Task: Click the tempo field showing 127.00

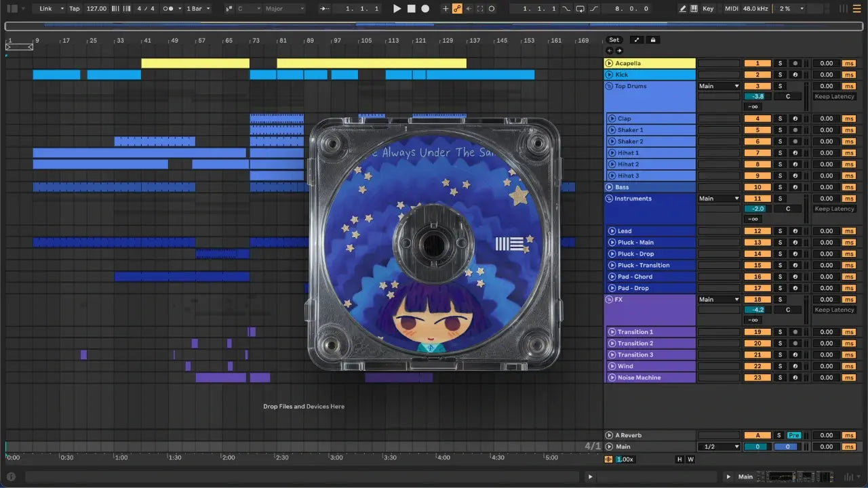Action: tap(96, 9)
